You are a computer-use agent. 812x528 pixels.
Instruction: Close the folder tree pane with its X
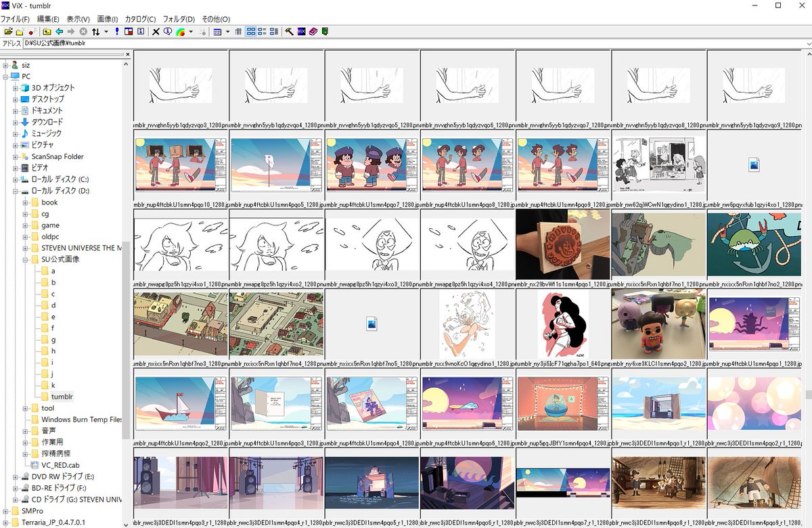coord(127,54)
